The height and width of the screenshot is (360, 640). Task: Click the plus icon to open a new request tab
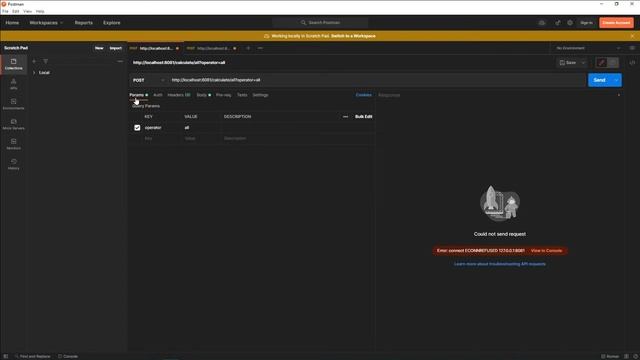(x=248, y=48)
